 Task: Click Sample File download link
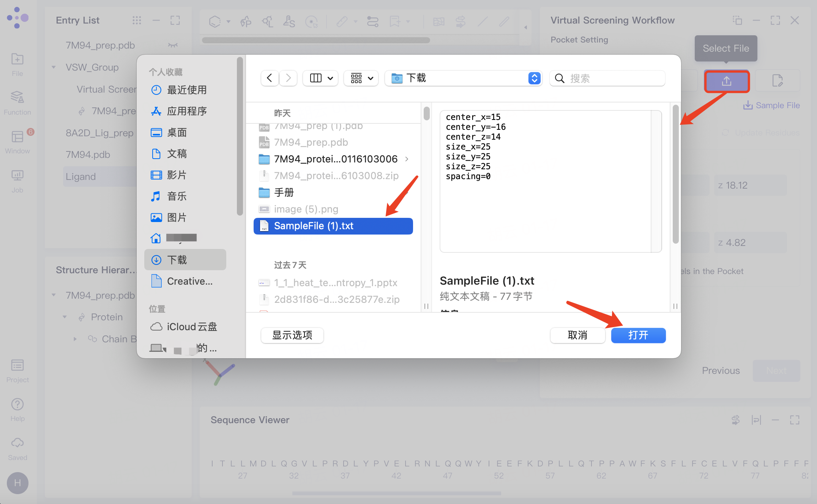coord(771,106)
